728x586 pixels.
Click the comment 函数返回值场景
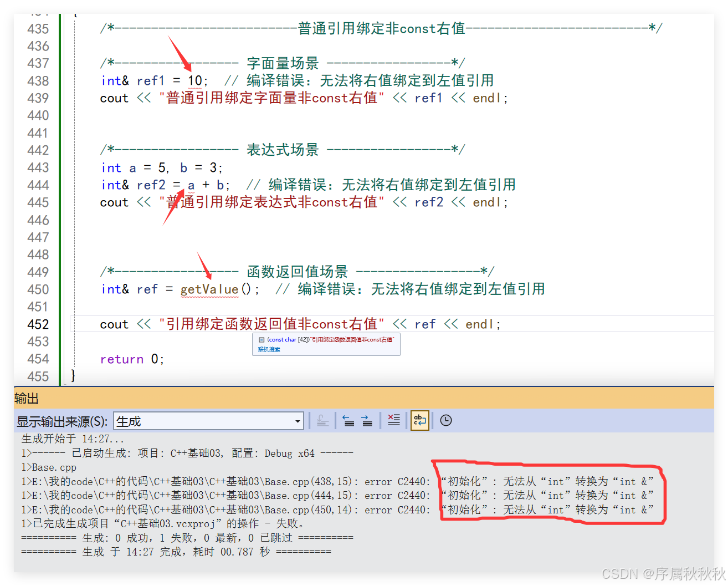point(298,272)
